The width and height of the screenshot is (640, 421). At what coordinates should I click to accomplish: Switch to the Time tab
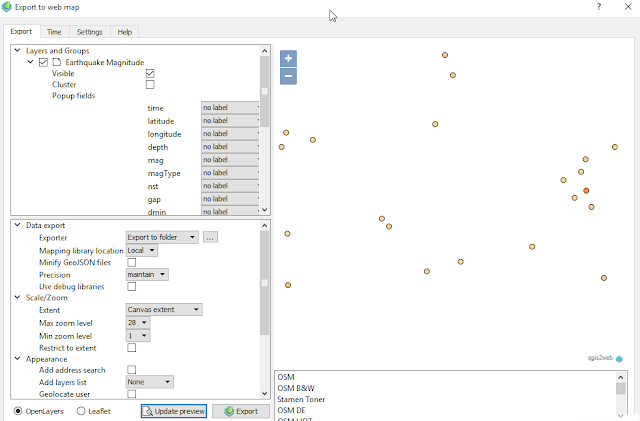[54, 32]
